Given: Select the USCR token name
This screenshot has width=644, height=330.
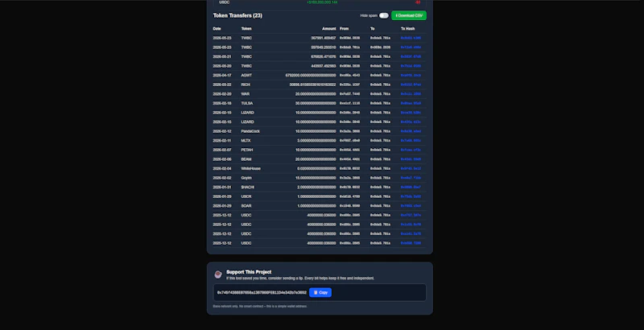Looking at the screenshot, I should 246,196.
